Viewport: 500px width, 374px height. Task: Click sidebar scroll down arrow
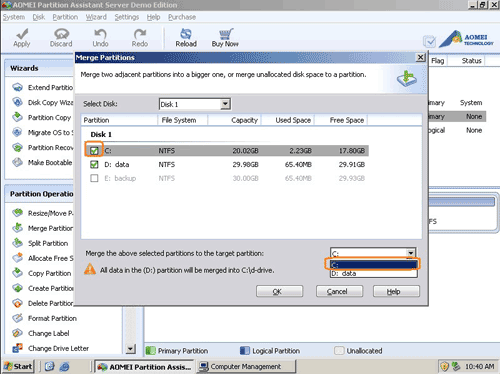tap(131, 349)
